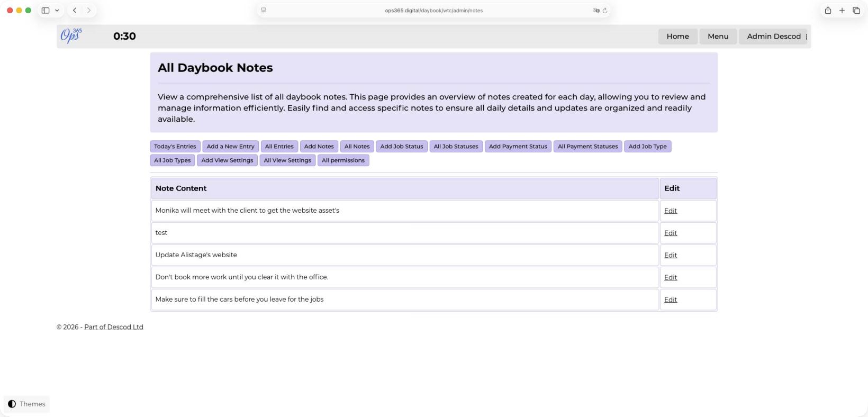
Task: Click the translate icon in address bar
Action: [596, 10]
